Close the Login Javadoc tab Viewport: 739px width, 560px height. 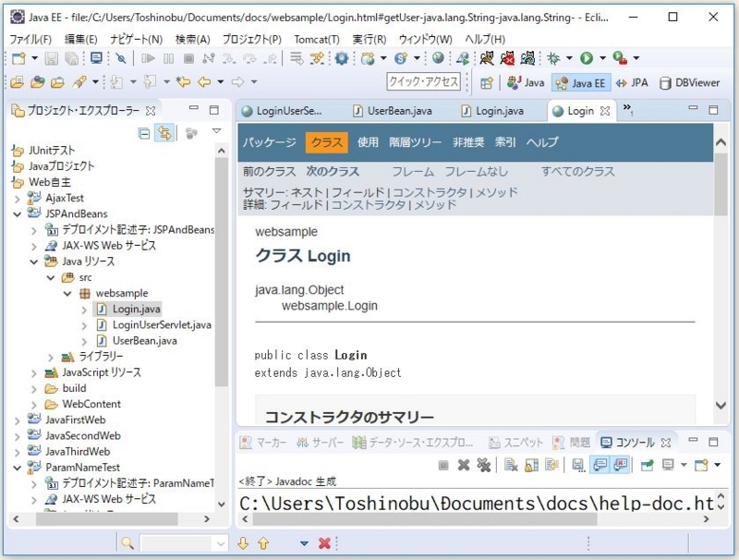click(x=605, y=111)
